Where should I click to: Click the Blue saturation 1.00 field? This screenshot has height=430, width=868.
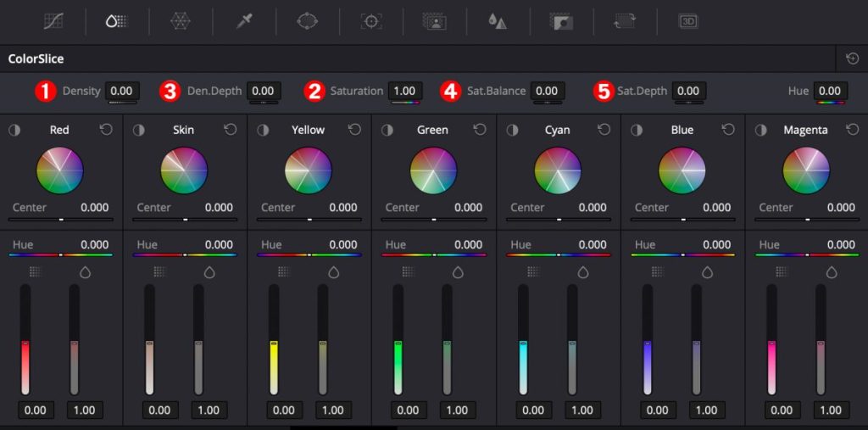(706, 410)
